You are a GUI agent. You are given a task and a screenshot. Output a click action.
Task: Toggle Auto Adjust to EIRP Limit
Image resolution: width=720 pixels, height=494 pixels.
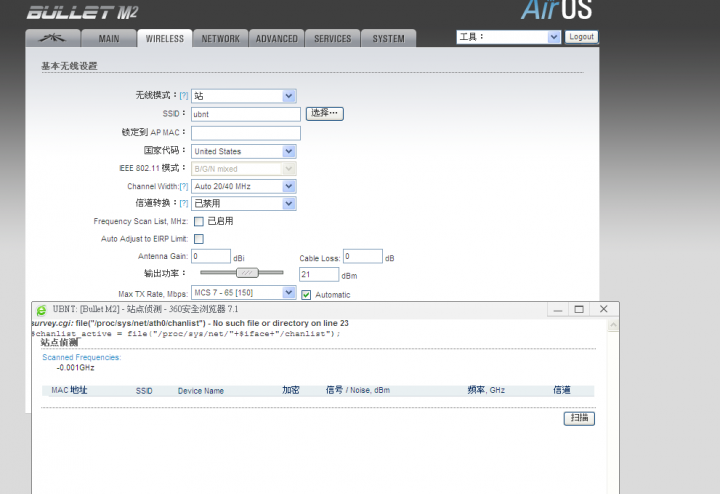point(198,239)
